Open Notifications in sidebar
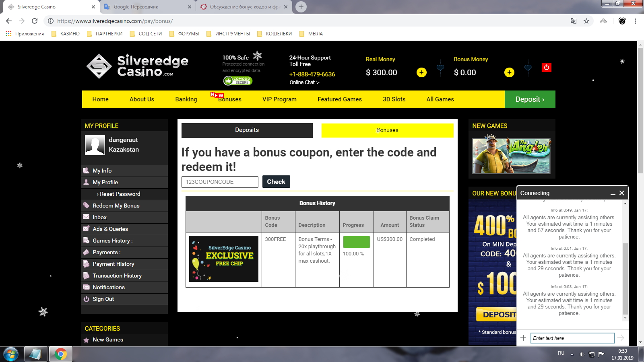The height and width of the screenshot is (362, 644). (124, 287)
